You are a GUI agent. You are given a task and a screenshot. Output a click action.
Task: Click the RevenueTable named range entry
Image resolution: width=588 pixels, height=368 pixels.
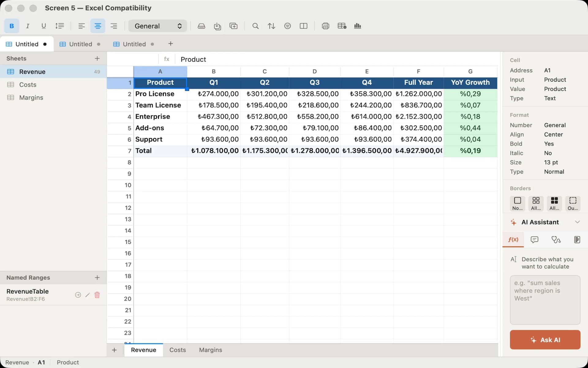click(53, 295)
